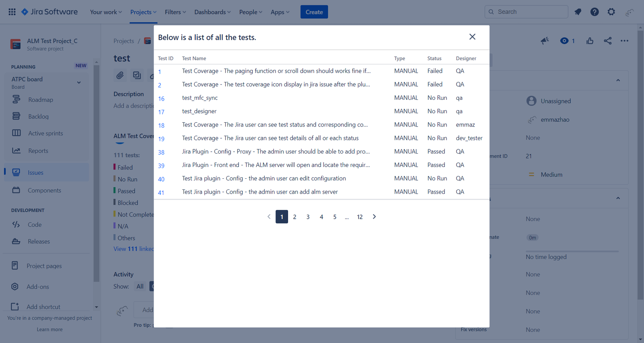Toggle the watch issue eye icon

[564, 41]
